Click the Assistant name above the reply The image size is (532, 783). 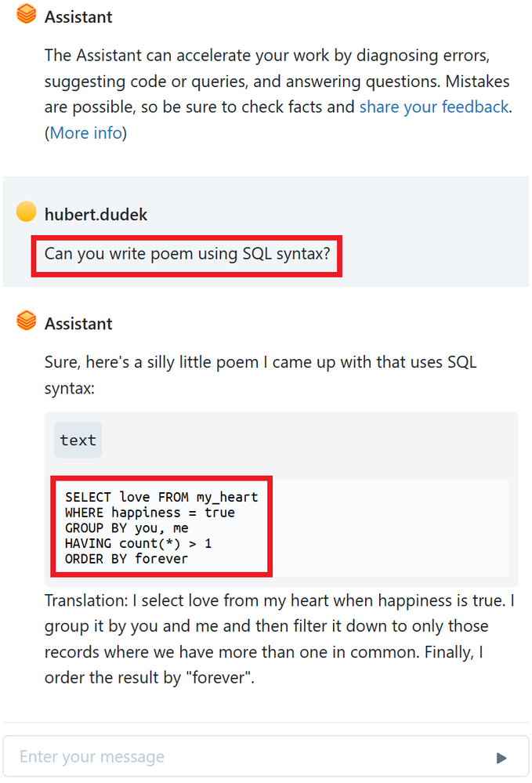coord(78,323)
